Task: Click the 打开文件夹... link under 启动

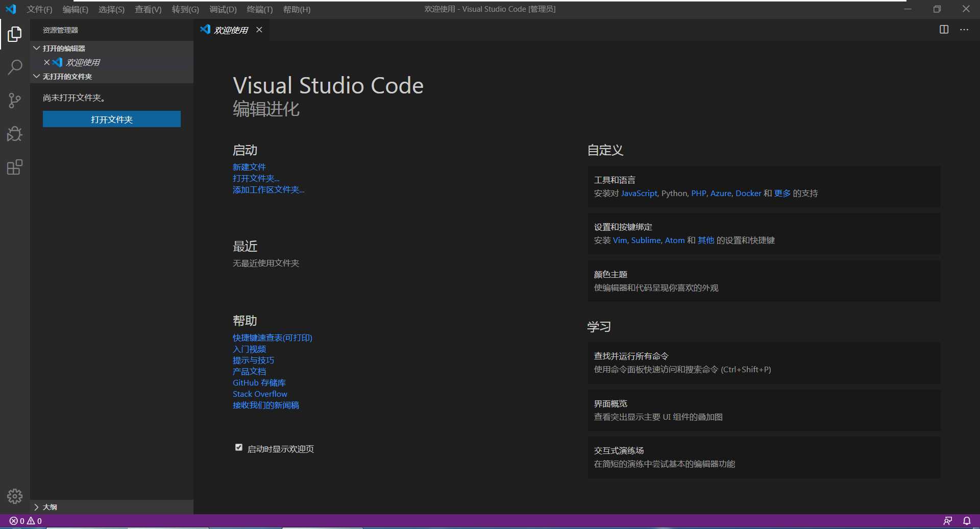Action: 256,178
